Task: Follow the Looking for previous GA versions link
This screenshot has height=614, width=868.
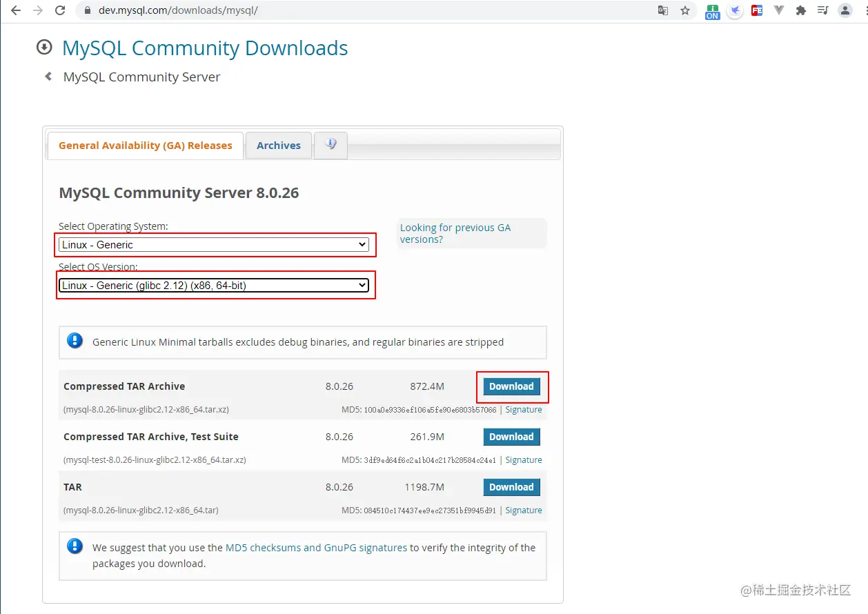Action: coord(455,233)
